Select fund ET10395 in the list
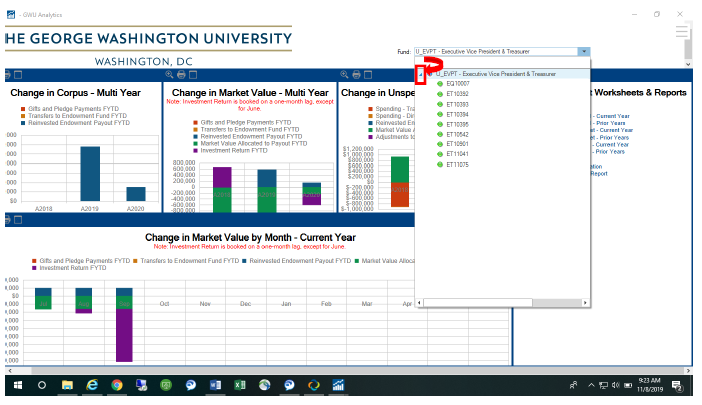This screenshot has height=405, width=702. (457, 124)
